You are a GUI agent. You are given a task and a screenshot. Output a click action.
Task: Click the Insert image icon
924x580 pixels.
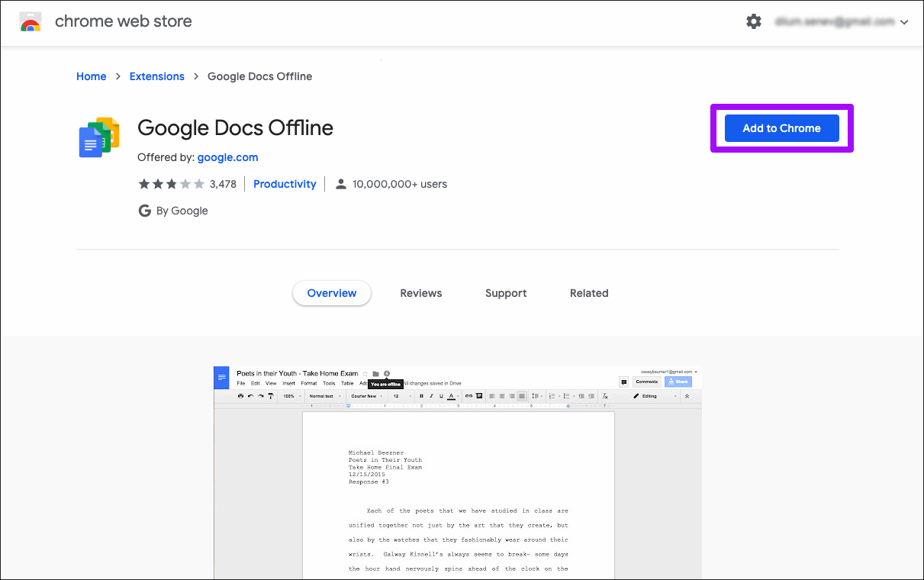tap(478, 395)
